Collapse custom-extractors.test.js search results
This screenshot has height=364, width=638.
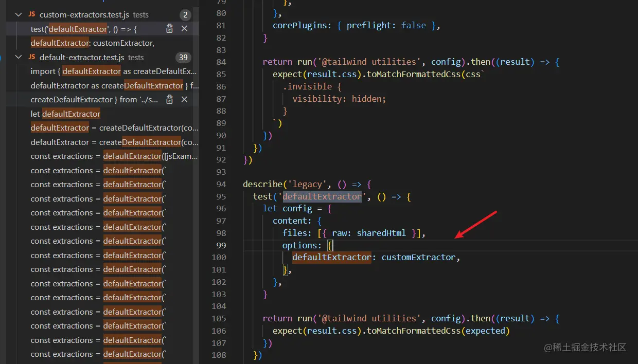[x=19, y=15]
